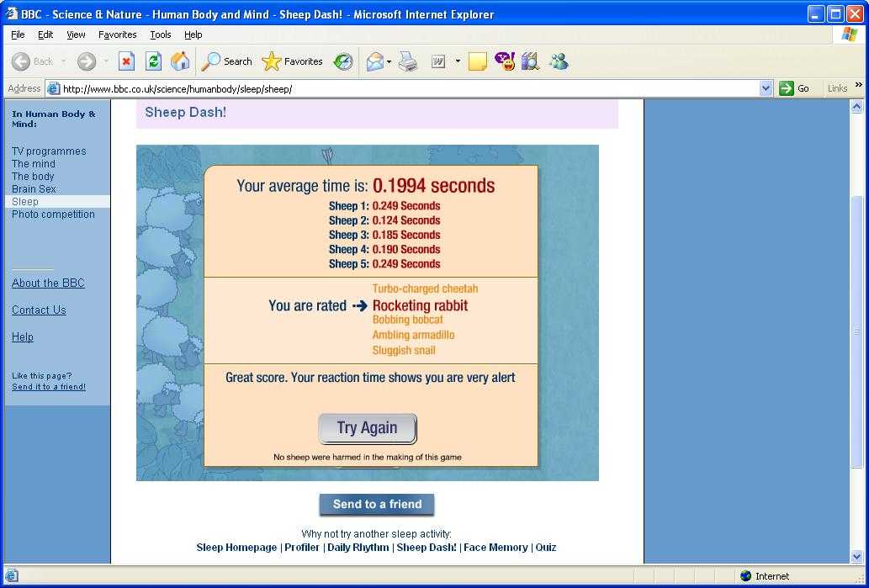Viewport: 869px width, 588px height.
Task: Click the Send to a friend button
Action: pos(377,505)
